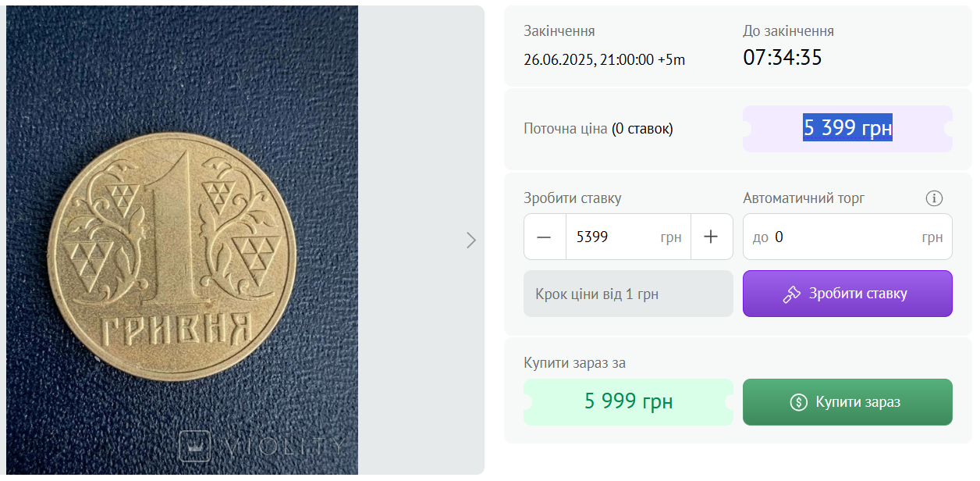Click the info icon next to Автоматичний торг

934,198
